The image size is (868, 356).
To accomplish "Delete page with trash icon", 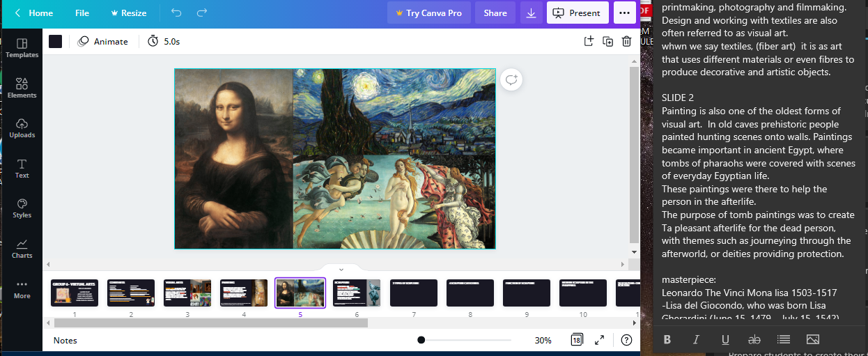I will [627, 41].
